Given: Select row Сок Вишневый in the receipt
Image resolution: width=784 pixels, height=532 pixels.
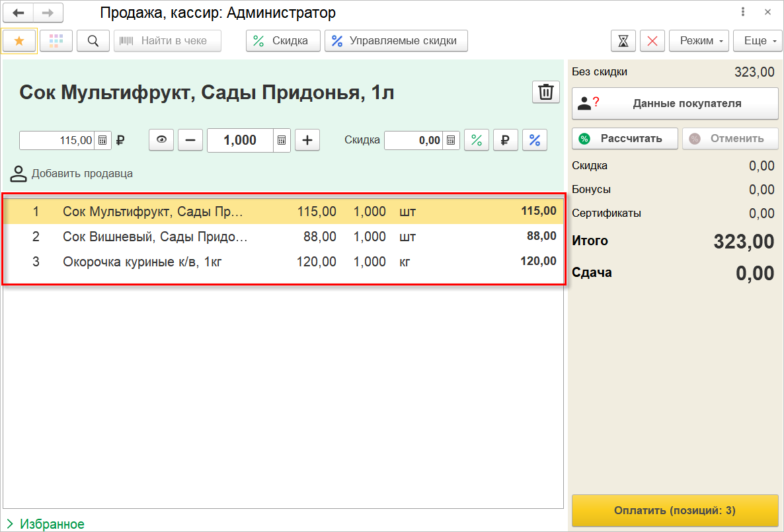Looking at the screenshot, I should 155,237.
